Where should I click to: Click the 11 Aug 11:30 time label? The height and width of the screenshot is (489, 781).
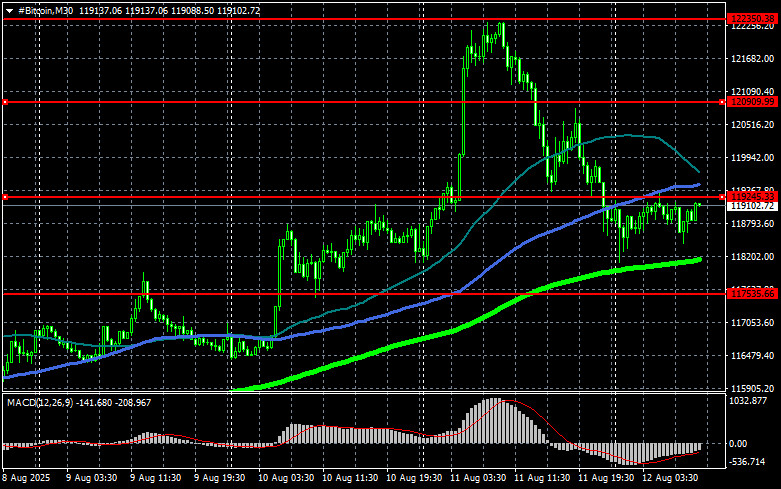542,478
